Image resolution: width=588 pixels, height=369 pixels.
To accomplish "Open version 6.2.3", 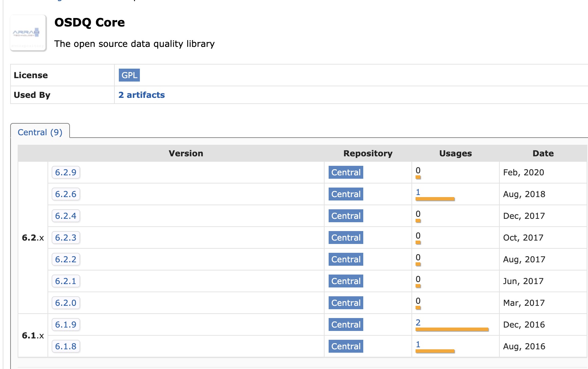I will click(66, 238).
